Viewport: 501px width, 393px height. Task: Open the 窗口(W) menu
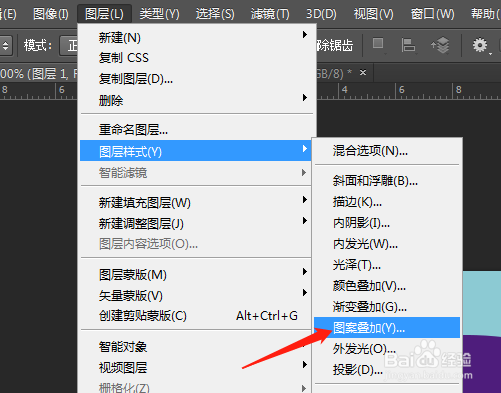click(432, 14)
